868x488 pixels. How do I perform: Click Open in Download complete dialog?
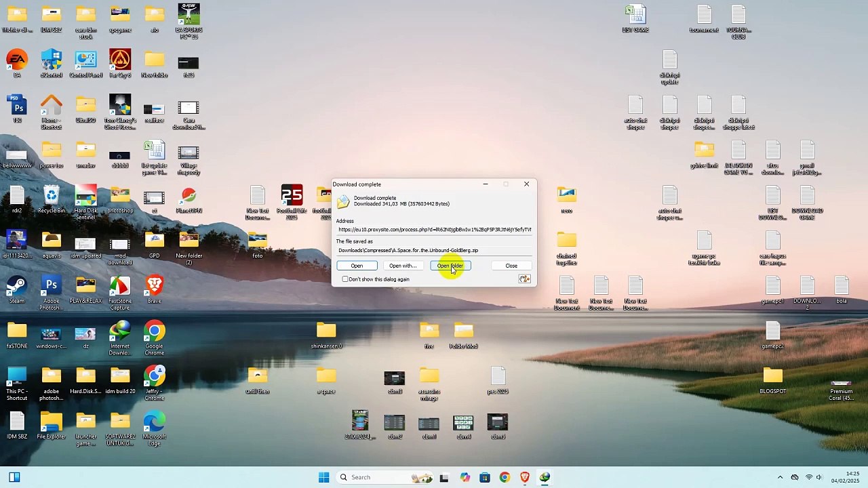click(x=357, y=266)
